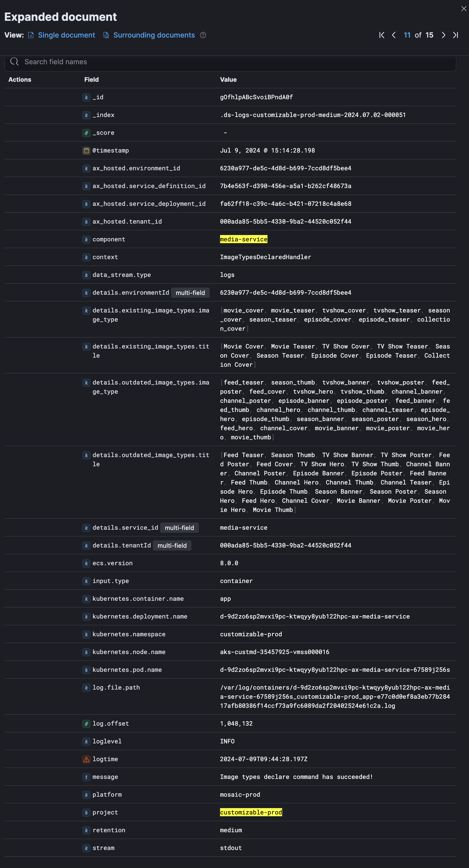Click the text icon beside the message field
The width and height of the screenshot is (469, 868).
pos(86,777)
